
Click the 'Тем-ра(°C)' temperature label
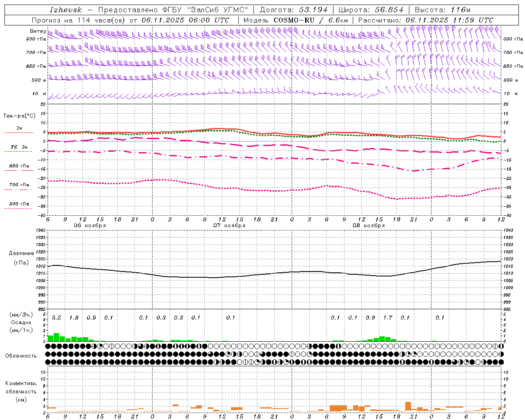click(19, 116)
